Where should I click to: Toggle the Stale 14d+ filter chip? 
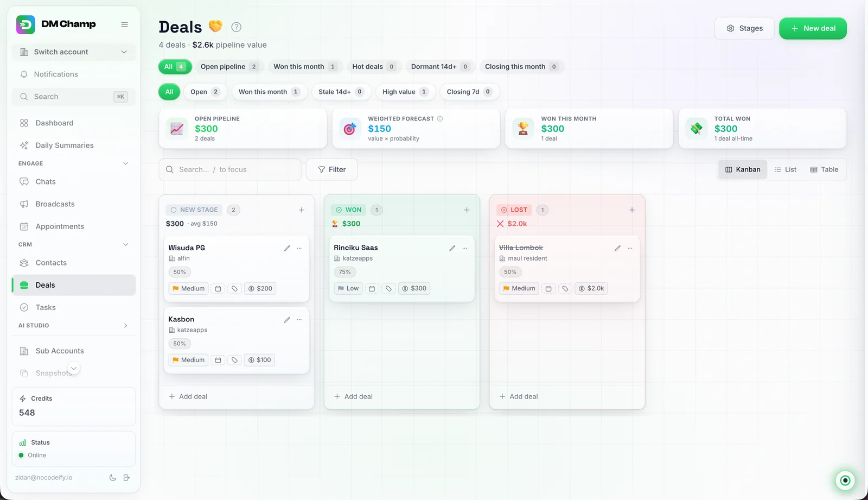(341, 92)
